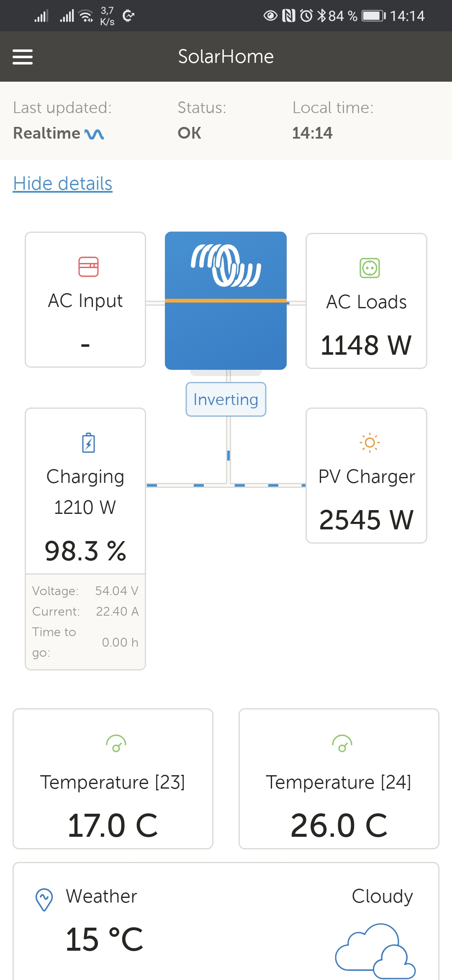The width and height of the screenshot is (452, 980).
Task: Tap the Temperature [24] gauge icon
Action: click(x=342, y=744)
